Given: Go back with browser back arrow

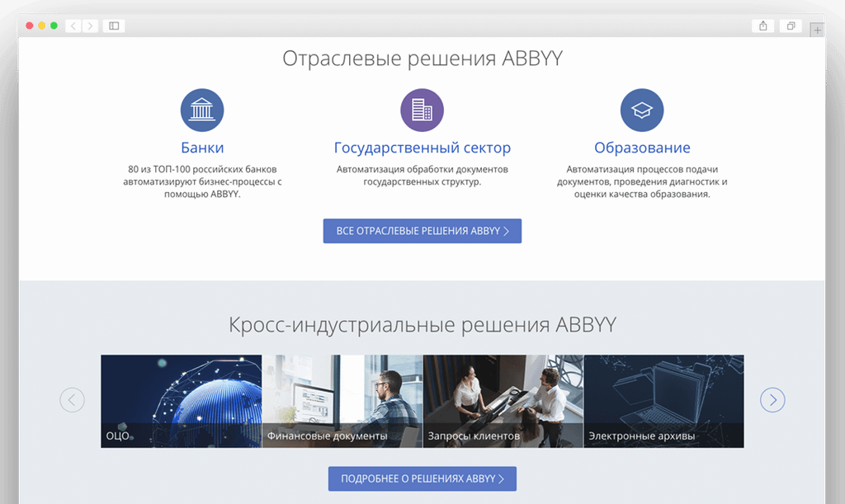Looking at the screenshot, I should point(73,26).
